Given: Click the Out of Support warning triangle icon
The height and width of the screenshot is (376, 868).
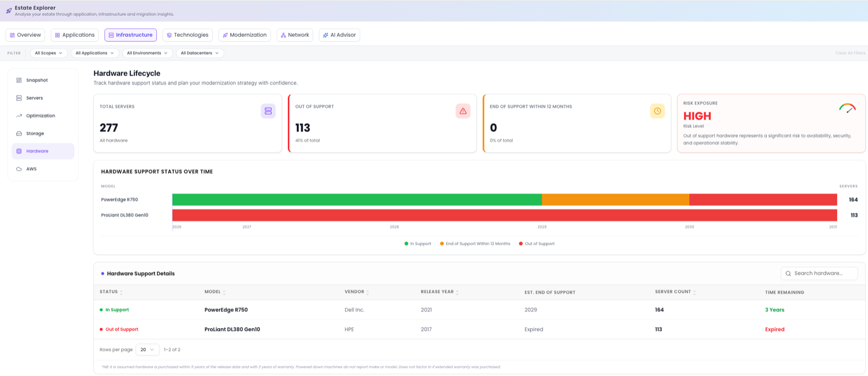Looking at the screenshot, I should click(463, 111).
